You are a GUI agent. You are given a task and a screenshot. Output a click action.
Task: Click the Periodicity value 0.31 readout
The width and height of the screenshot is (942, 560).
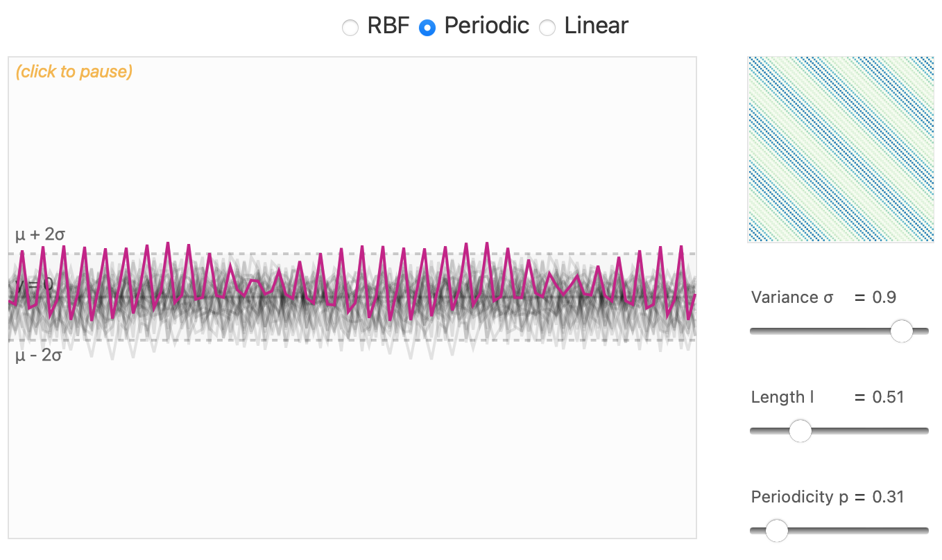click(x=889, y=497)
